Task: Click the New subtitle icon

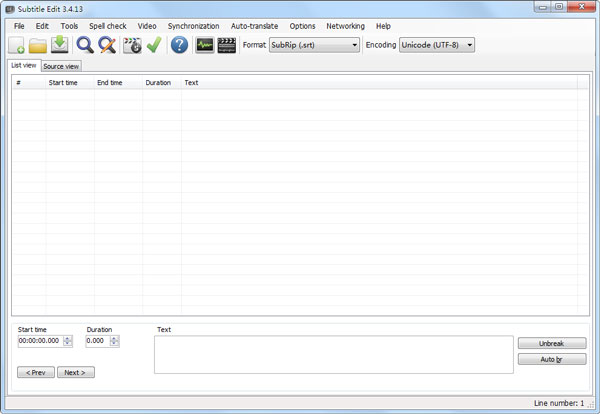Action: 16,45
